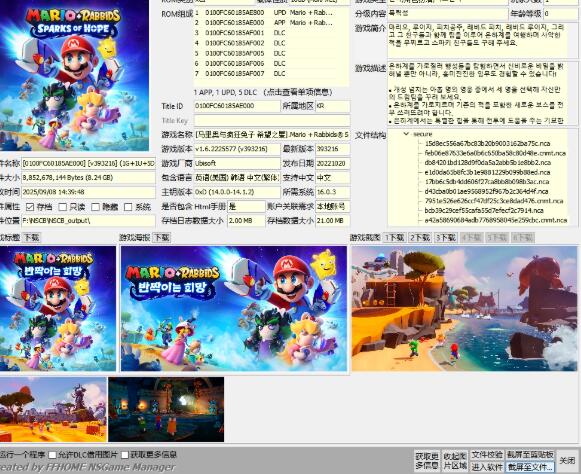Viewport: 581px width, 474px height.
Task: Click the file name field starting [0100FC60185AE000]
Action: coord(89,163)
